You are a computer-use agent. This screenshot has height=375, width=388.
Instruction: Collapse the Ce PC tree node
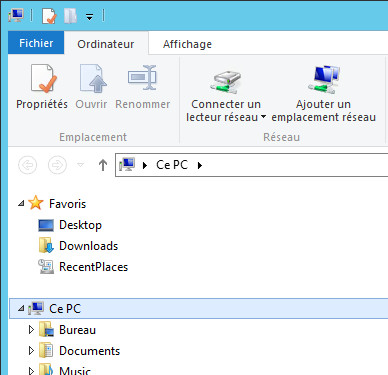(x=21, y=308)
